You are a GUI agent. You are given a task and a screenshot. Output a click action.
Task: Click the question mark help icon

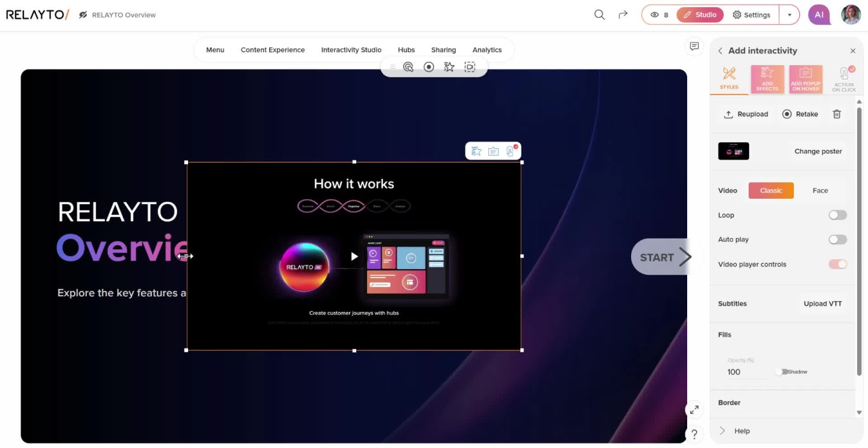pos(694,434)
